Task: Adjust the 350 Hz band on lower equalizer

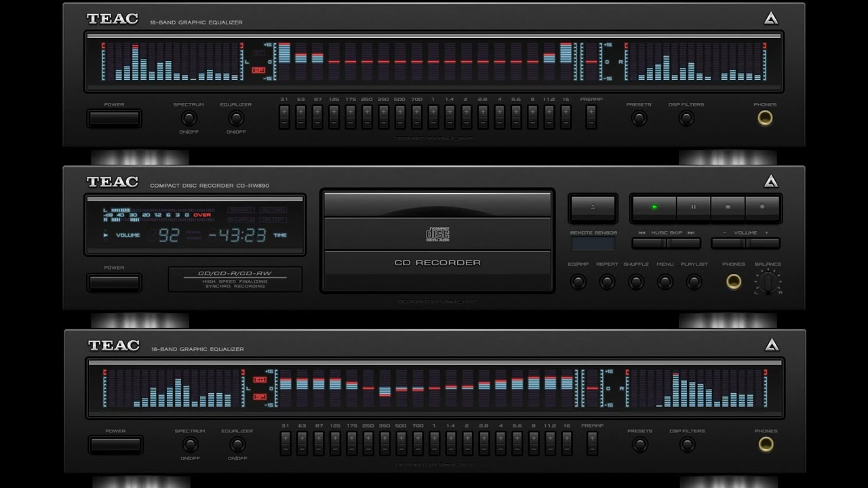Action: pos(384,444)
